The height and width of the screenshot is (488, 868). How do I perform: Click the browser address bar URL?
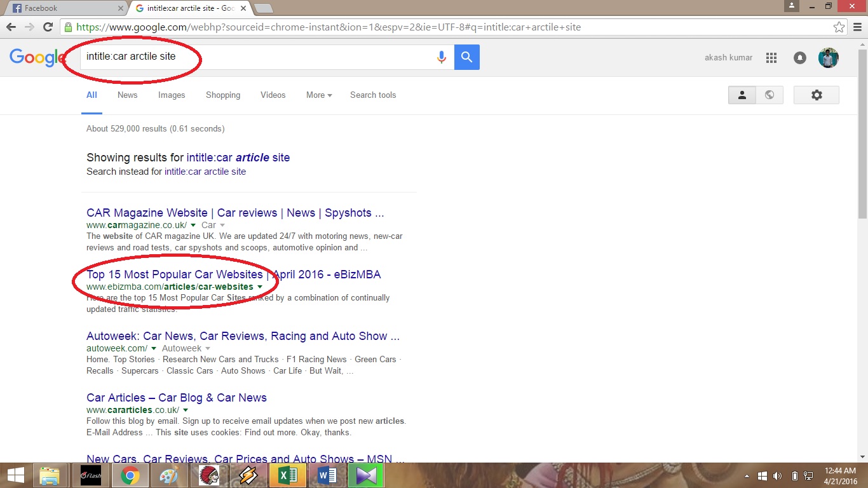pos(329,27)
